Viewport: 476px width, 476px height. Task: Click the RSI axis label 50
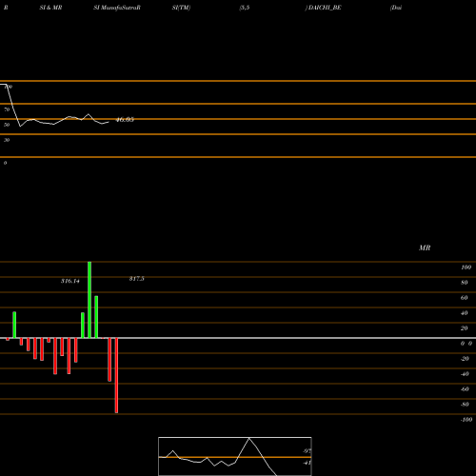(7, 125)
